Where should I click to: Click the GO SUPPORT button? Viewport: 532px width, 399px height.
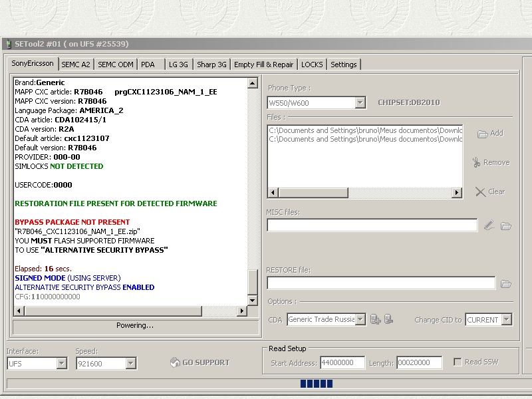pyautogui.click(x=200, y=362)
